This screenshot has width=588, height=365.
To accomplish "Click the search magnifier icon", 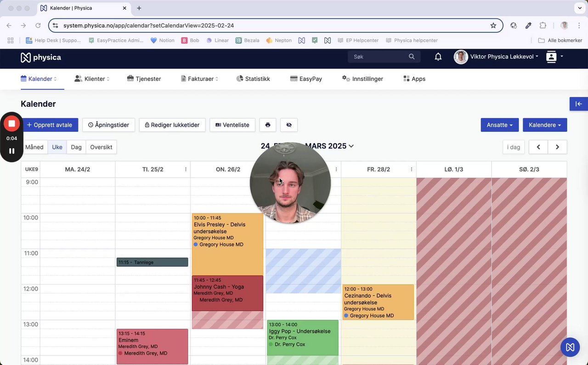I will coord(412,57).
